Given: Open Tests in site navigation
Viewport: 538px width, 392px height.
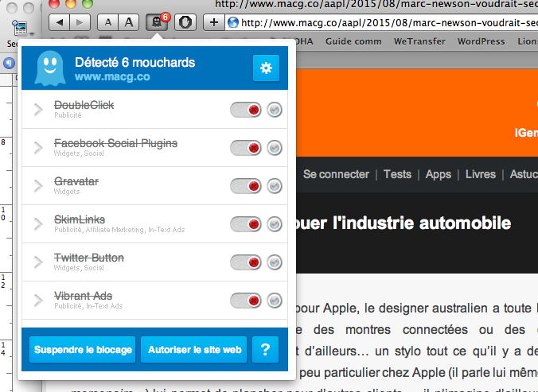Looking at the screenshot, I should coord(397,174).
